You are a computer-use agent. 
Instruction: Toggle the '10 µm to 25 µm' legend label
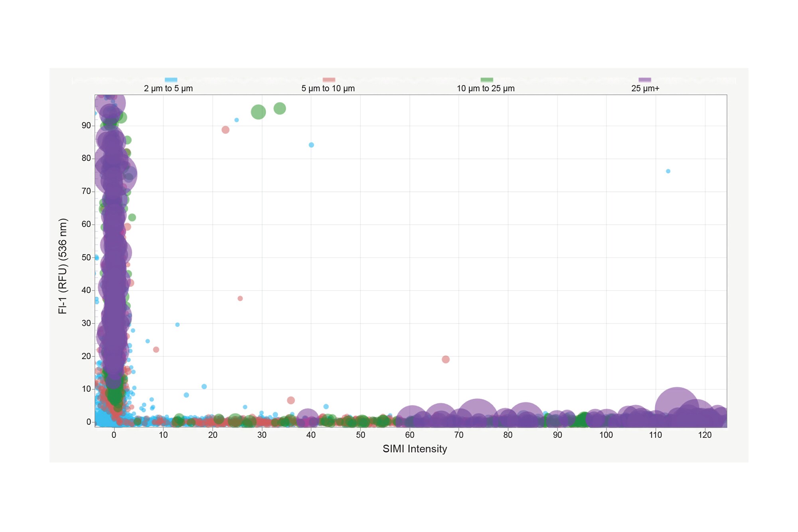point(486,89)
